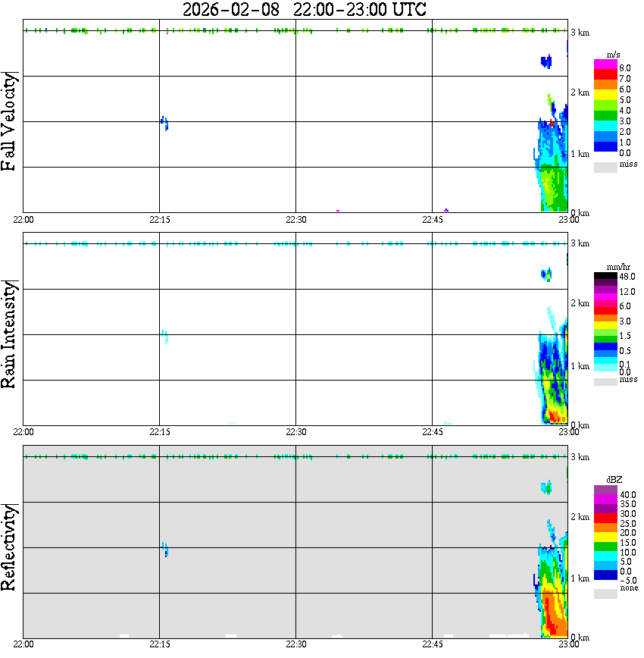Image resolution: width=644 pixels, height=658 pixels.
Task: Select the magenta swatch in the m/s legend
Action: pyautogui.click(x=605, y=64)
